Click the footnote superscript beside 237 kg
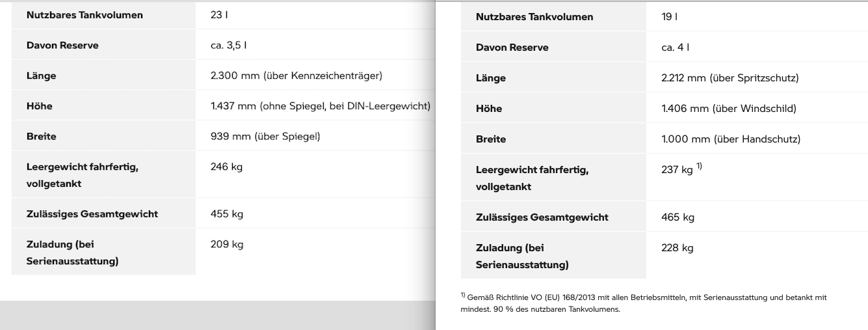This screenshot has width=868, height=330. (700, 166)
